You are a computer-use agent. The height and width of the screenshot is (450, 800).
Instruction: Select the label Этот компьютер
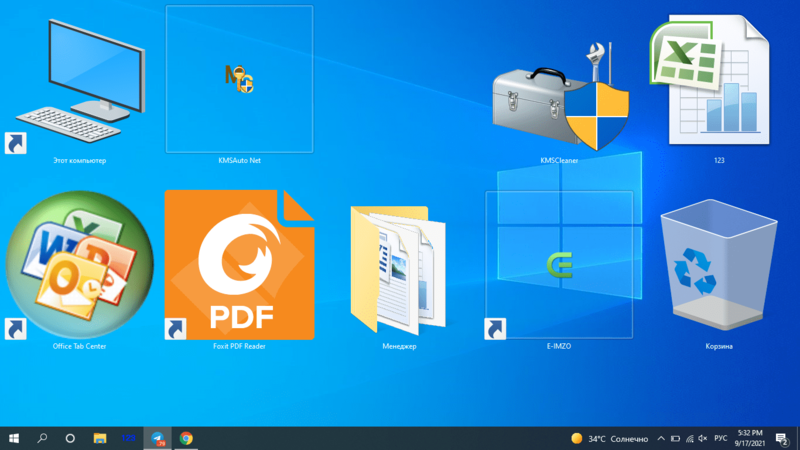80,160
